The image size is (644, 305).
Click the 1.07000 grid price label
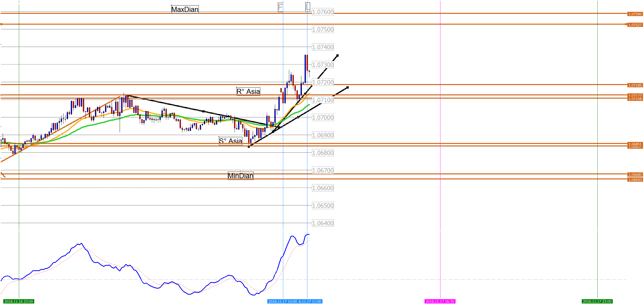click(323, 118)
